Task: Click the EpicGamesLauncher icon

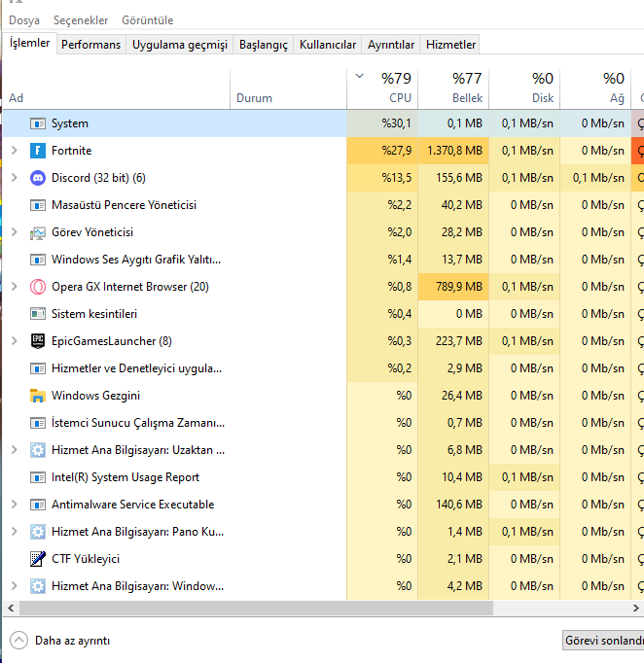Action: coord(38,341)
